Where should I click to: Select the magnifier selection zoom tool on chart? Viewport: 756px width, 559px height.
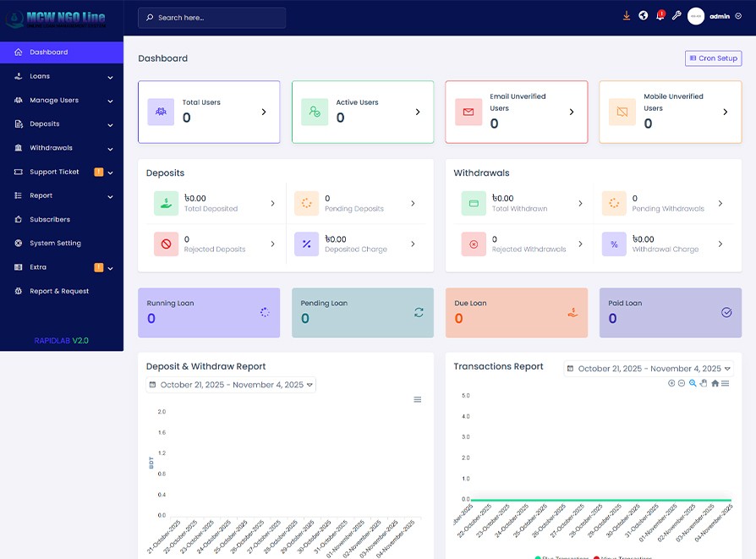pyautogui.click(x=693, y=383)
